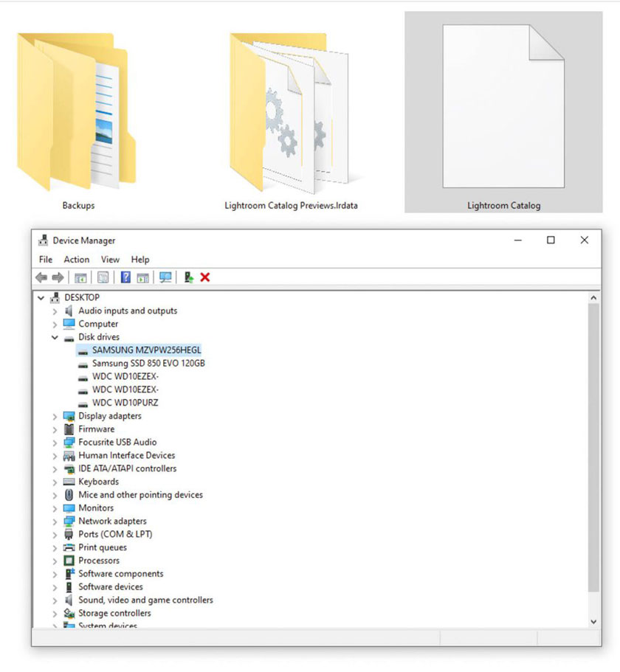Click the Audio inputs and outputs speaker icon
Viewport: 620px width, 672px height.
(x=69, y=311)
